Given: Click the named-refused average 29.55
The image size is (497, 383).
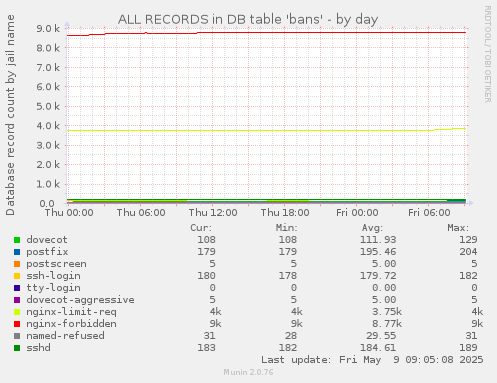Looking at the screenshot, I should coord(381,336).
